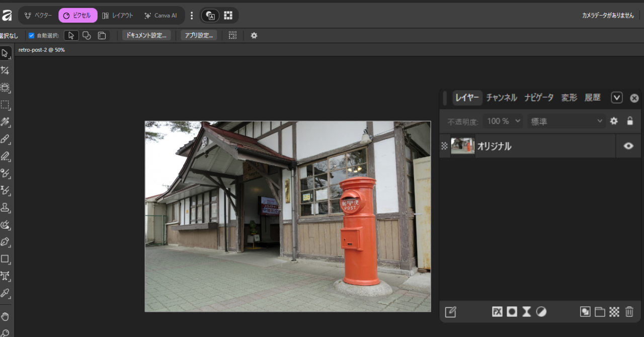
Task: Select the Crop tool in left toolbar
Action: [x=5, y=70]
